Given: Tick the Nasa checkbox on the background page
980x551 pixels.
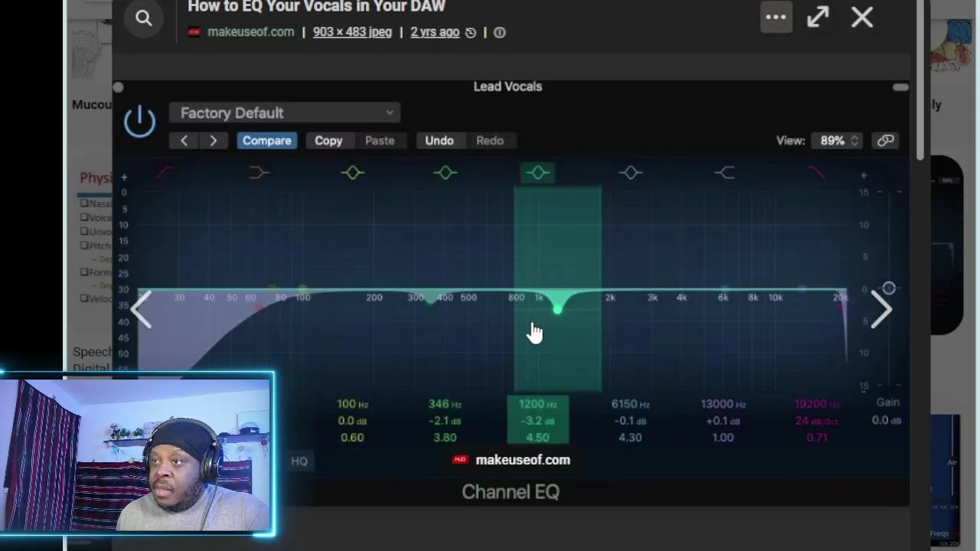Looking at the screenshot, I should click(84, 204).
